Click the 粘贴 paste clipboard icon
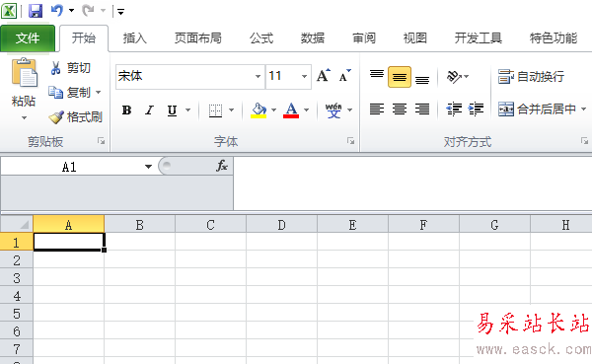The width and height of the screenshot is (592, 364). (x=24, y=72)
